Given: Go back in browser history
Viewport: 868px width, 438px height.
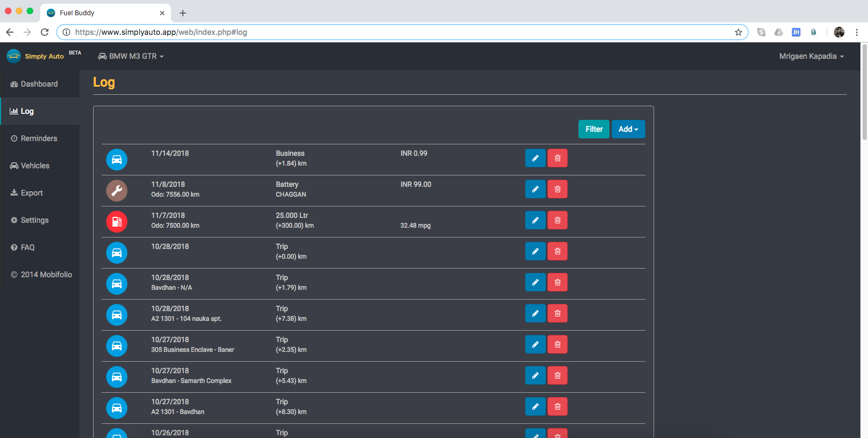Looking at the screenshot, I should tap(10, 32).
